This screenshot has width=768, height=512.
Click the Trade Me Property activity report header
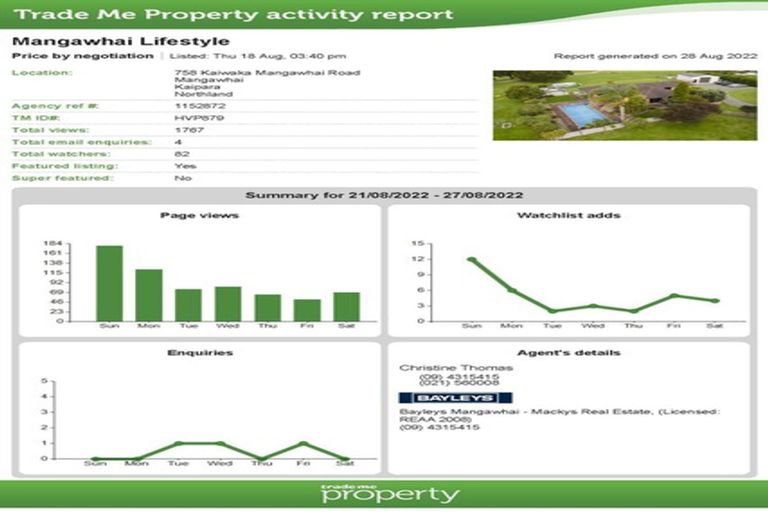coord(235,15)
